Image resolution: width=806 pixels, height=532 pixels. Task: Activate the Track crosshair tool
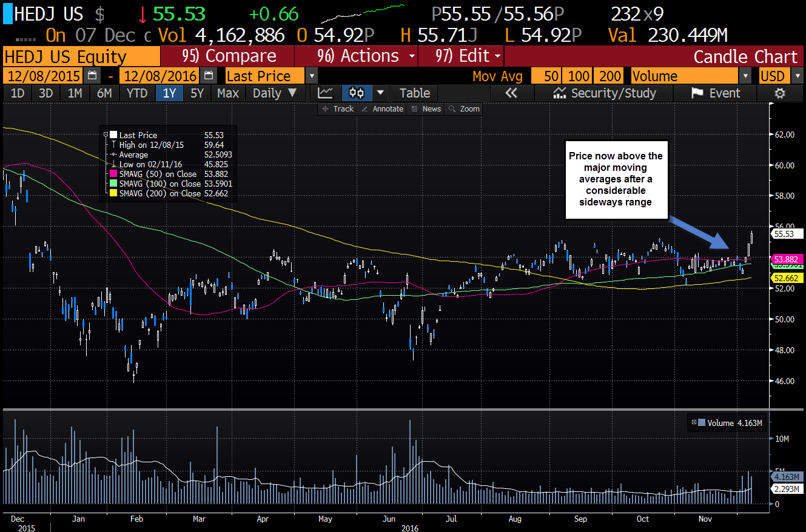pyautogui.click(x=338, y=109)
